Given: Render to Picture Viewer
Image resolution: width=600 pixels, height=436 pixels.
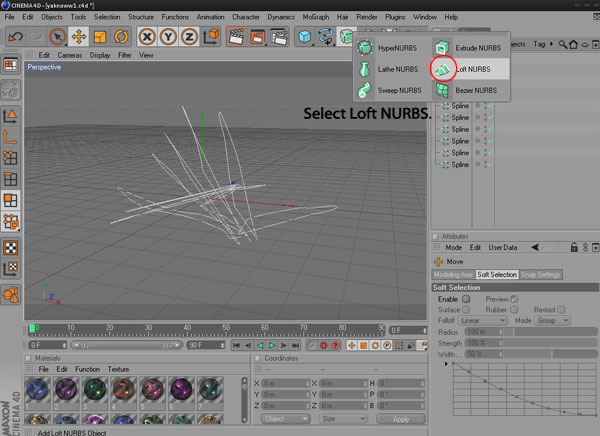Looking at the screenshot, I should click(x=258, y=37).
